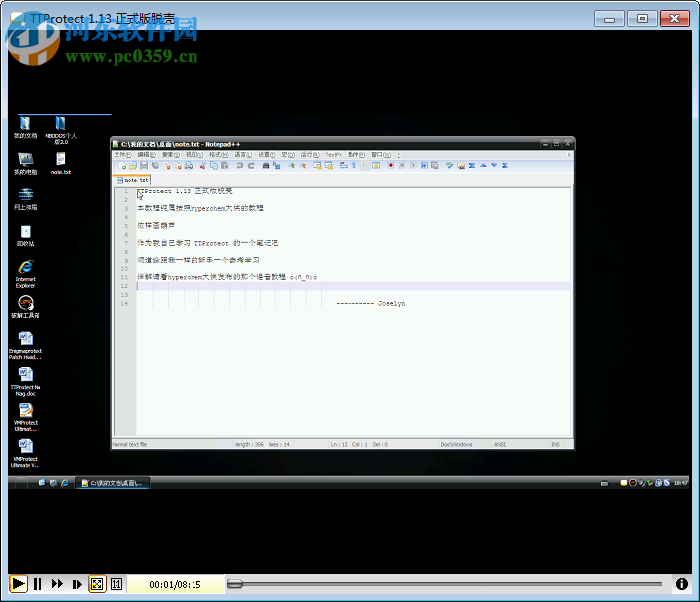Viewport: 700px width, 602px height.
Task: Pause the video playback
Action: tap(38, 584)
